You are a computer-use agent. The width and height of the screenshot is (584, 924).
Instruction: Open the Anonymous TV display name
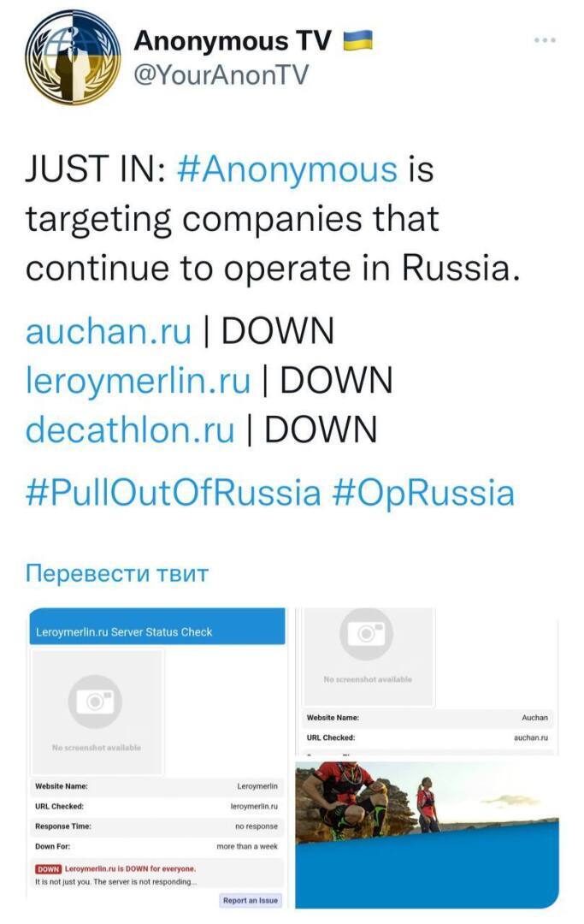click(233, 40)
